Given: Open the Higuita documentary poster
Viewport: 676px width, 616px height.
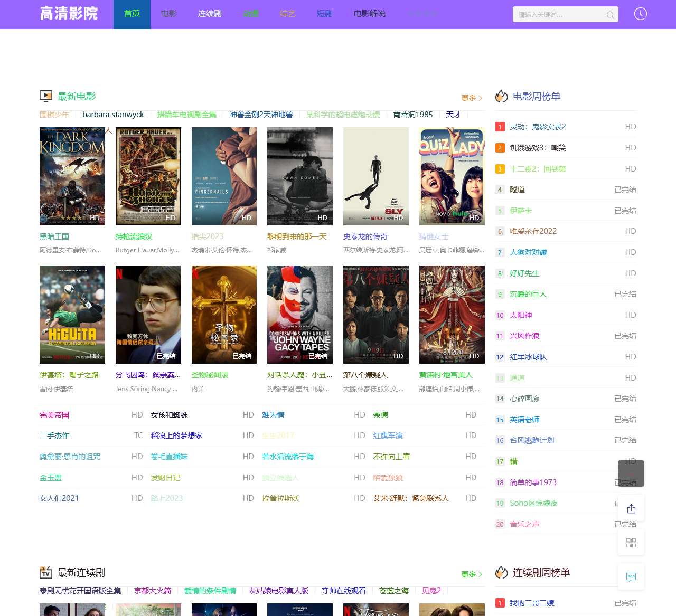Looking at the screenshot, I should pyautogui.click(x=72, y=315).
